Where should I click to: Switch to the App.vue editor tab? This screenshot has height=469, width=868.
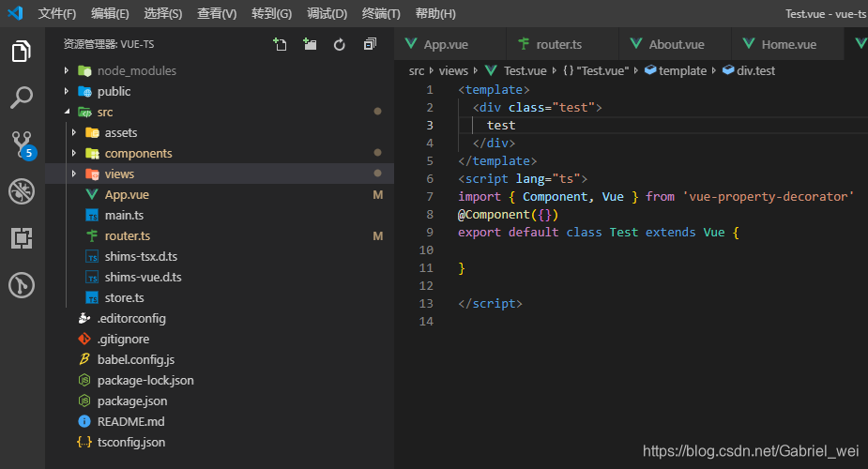point(450,44)
